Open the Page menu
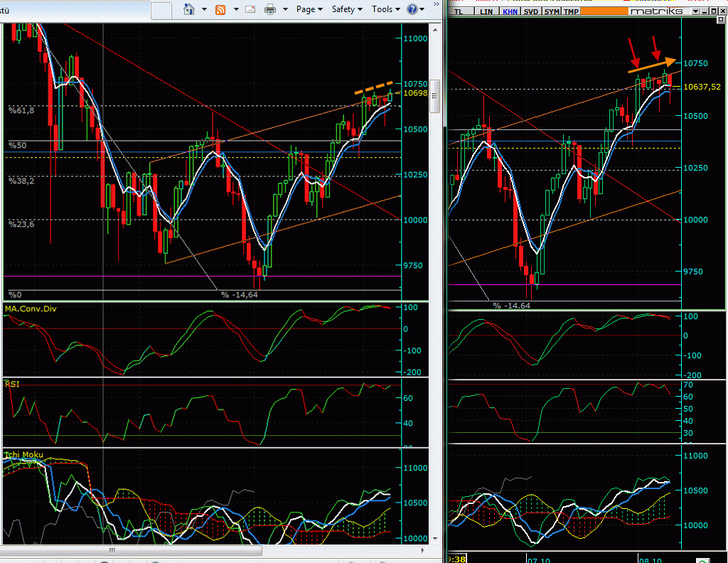The width and height of the screenshot is (728, 563). pyautogui.click(x=309, y=9)
